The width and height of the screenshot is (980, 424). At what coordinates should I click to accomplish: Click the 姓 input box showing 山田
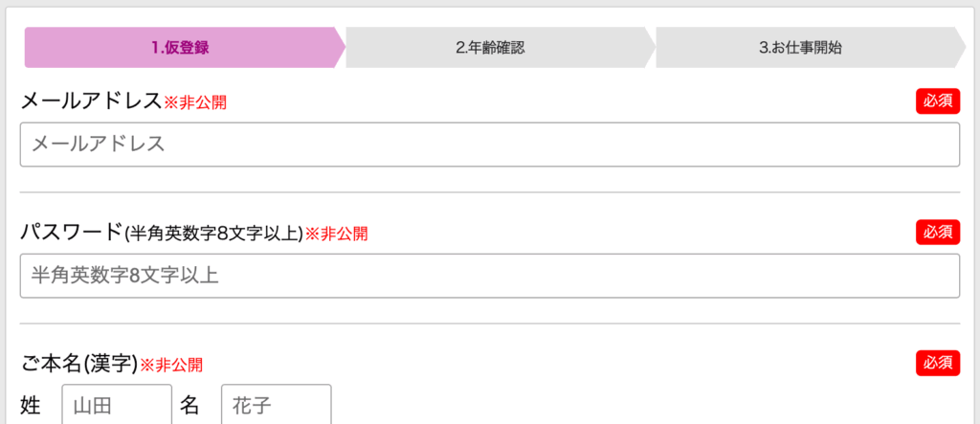[117, 405]
